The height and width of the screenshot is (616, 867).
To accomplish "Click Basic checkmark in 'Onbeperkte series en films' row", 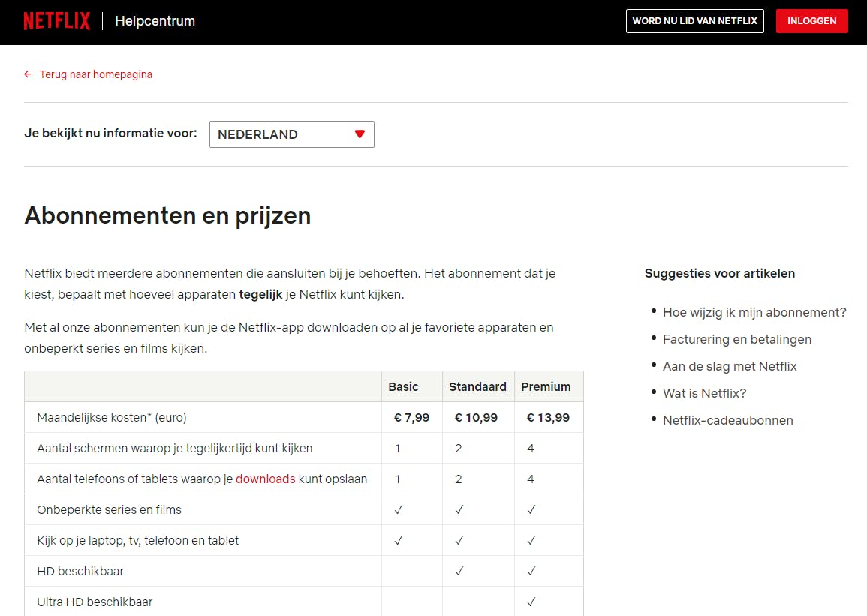I will [398, 510].
